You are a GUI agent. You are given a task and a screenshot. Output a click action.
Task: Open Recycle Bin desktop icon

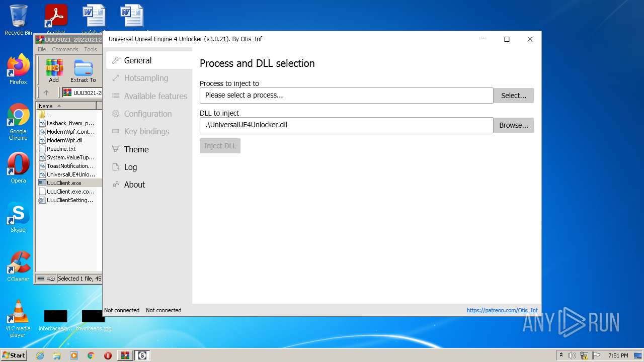pos(18,20)
